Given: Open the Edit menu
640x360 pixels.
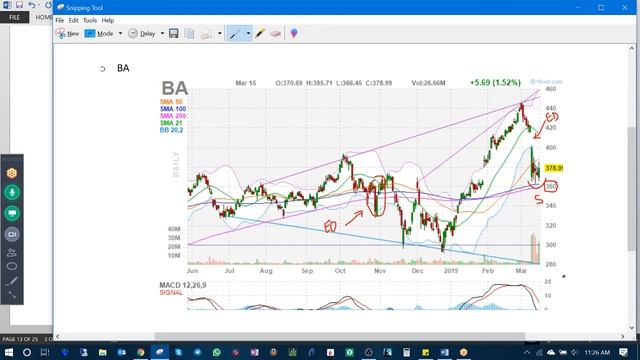Looking at the screenshot, I should pos(73,20).
